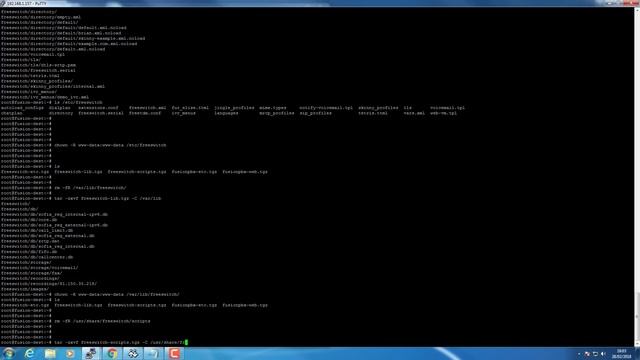Viewport: 640px width, 360px height.
Task: Open the Windows Start menu
Action: coord(9,353)
